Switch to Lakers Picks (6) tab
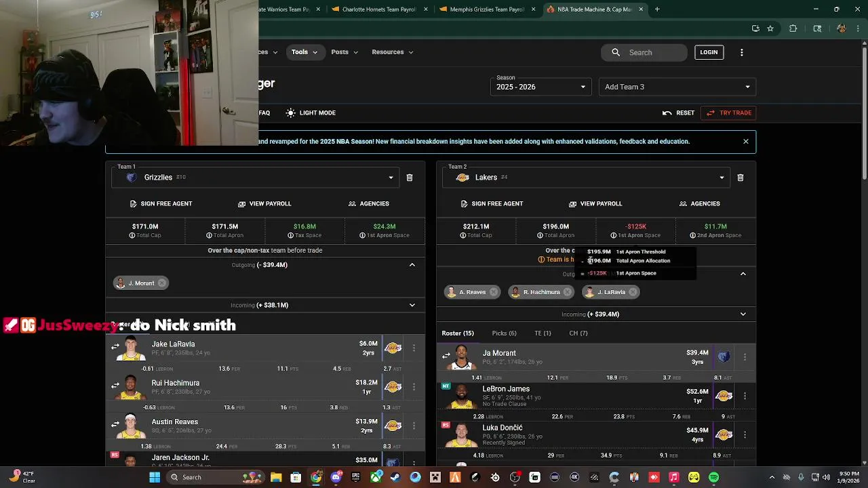868x488 pixels. (x=504, y=333)
